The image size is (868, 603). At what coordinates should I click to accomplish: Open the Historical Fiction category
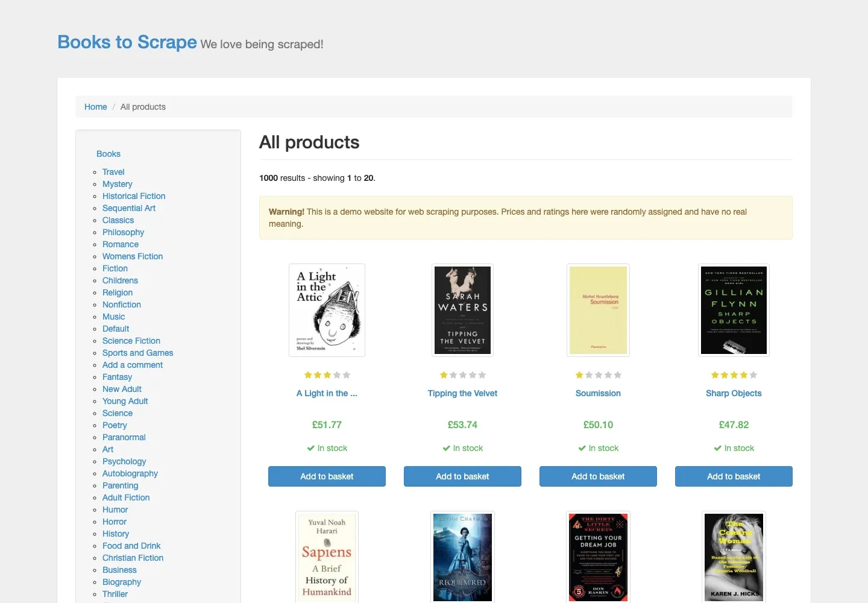pyautogui.click(x=134, y=196)
